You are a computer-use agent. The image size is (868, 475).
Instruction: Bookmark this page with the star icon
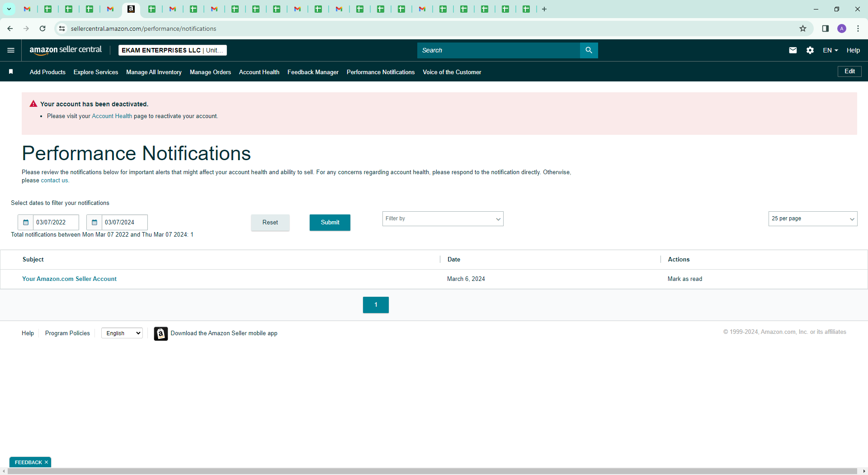[803, 28]
